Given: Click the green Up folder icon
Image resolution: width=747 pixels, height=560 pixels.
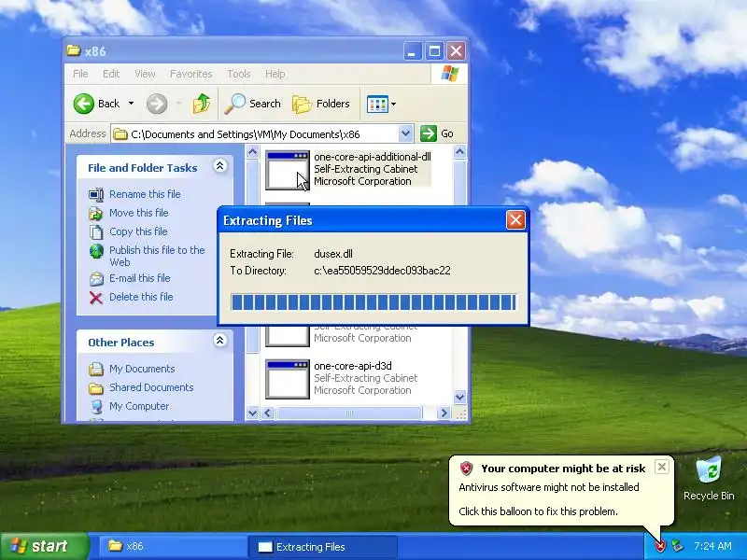Looking at the screenshot, I should (202, 104).
